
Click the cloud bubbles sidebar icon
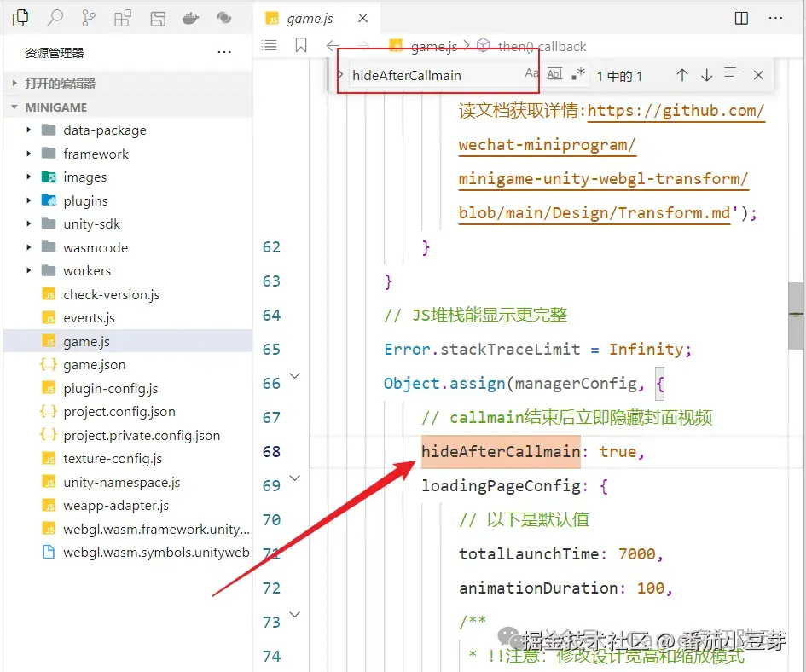pyautogui.click(x=223, y=19)
